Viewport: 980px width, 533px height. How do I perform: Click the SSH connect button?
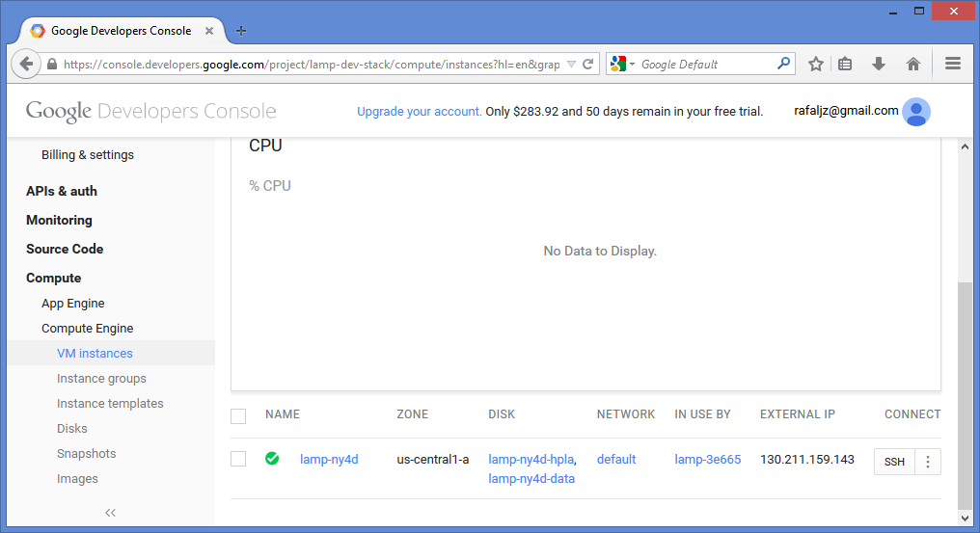click(x=894, y=462)
